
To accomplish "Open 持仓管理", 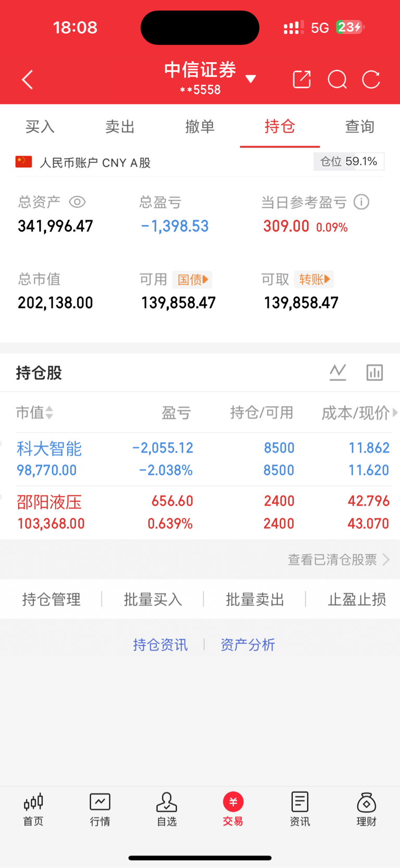I will coord(51,600).
